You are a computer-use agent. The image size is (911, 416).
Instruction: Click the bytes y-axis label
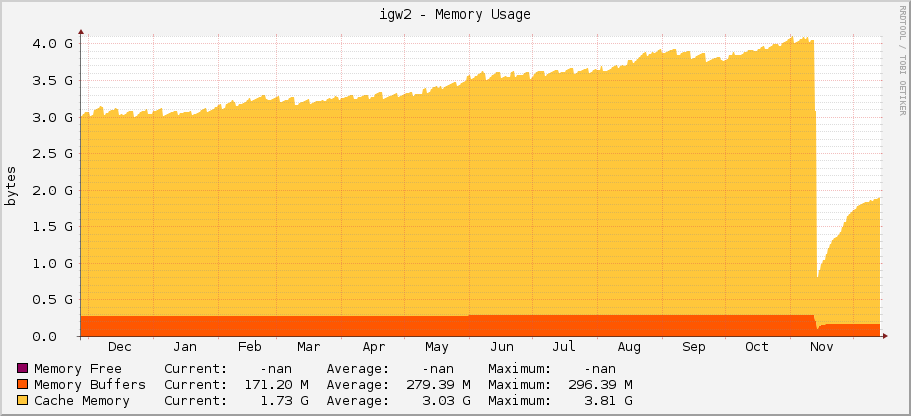(x=11, y=188)
